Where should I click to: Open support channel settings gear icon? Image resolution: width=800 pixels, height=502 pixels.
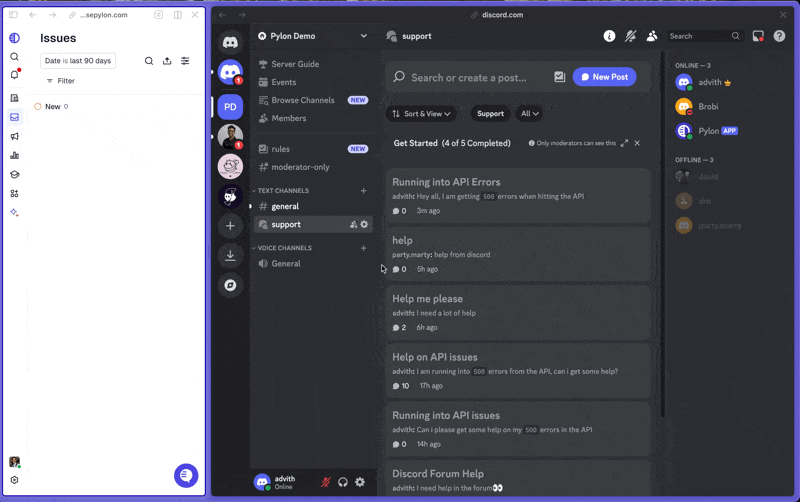click(x=364, y=224)
